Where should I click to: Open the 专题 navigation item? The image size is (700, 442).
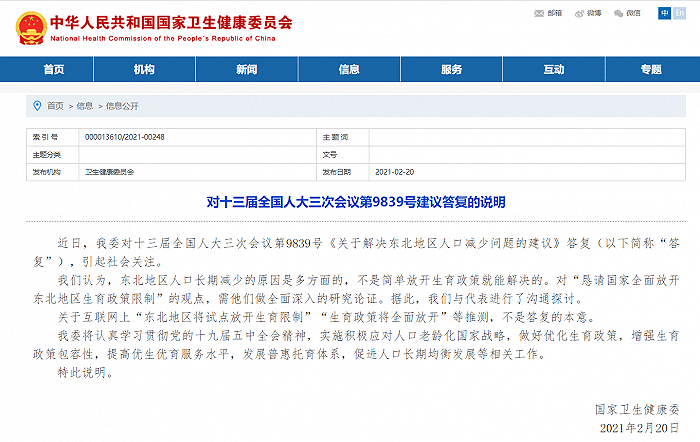pyautogui.click(x=651, y=69)
